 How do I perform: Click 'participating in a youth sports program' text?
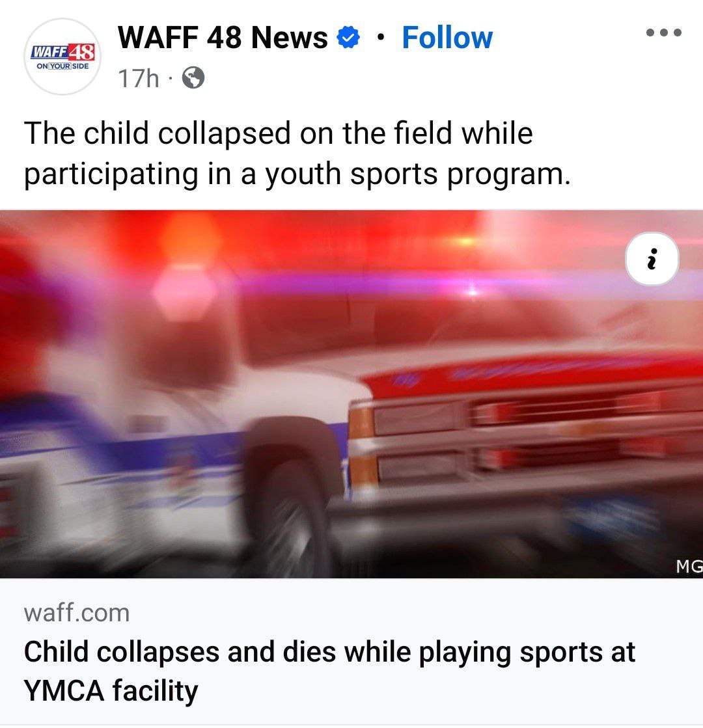297,174
